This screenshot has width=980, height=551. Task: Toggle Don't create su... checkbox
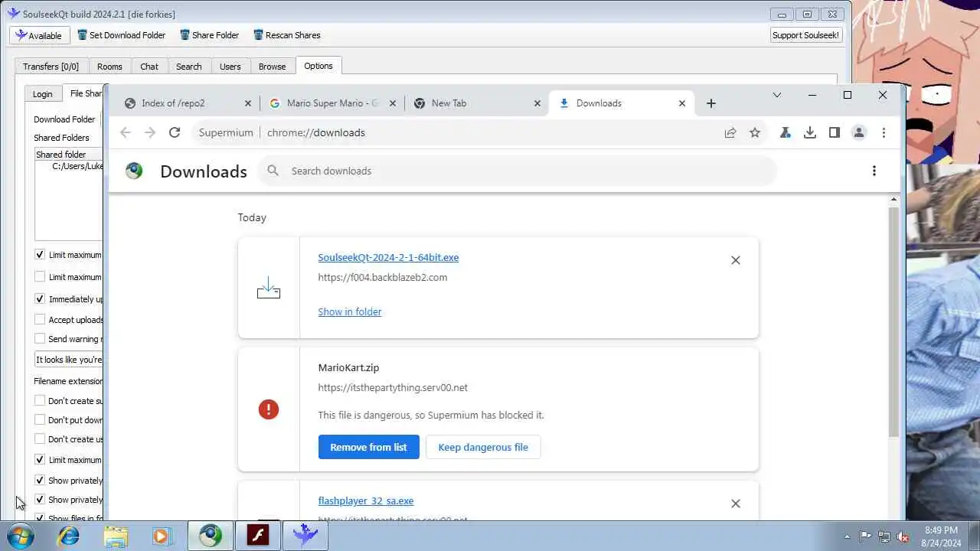[x=40, y=400]
